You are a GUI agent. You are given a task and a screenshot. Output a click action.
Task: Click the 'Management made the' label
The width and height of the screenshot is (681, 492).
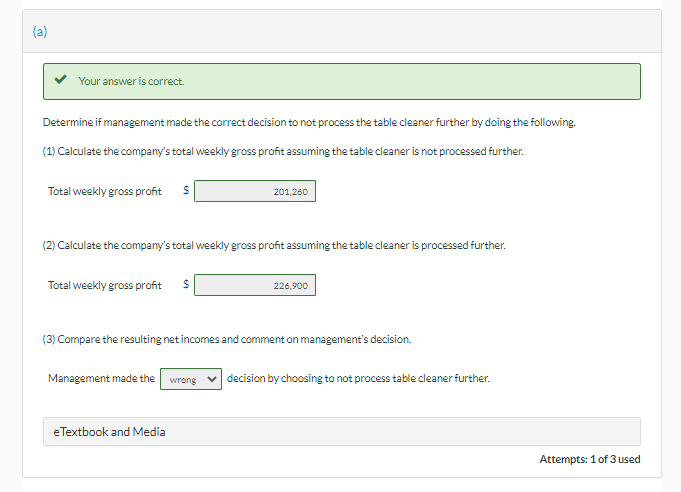[x=101, y=378]
